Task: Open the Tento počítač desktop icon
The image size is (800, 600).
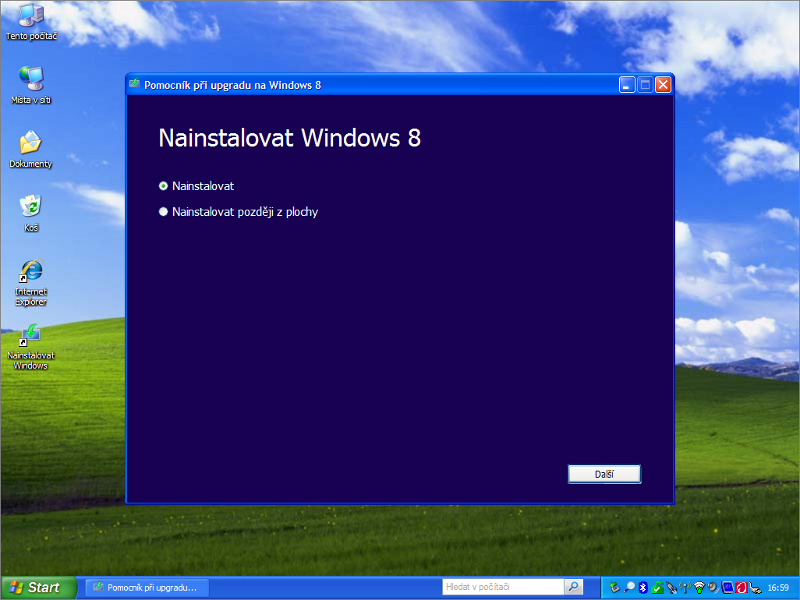Action: (x=31, y=16)
